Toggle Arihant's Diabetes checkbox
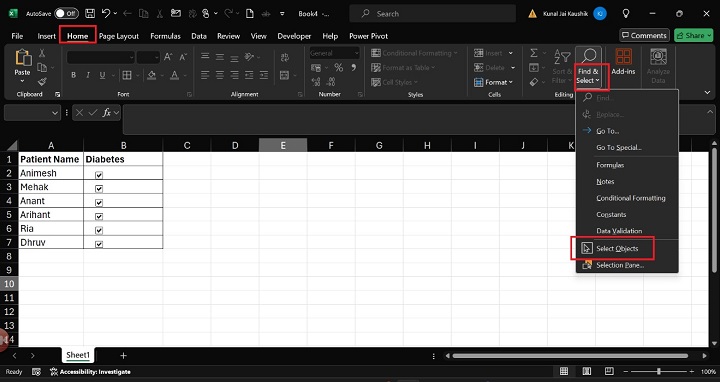The width and height of the screenshot is (720, 382). 99,216
